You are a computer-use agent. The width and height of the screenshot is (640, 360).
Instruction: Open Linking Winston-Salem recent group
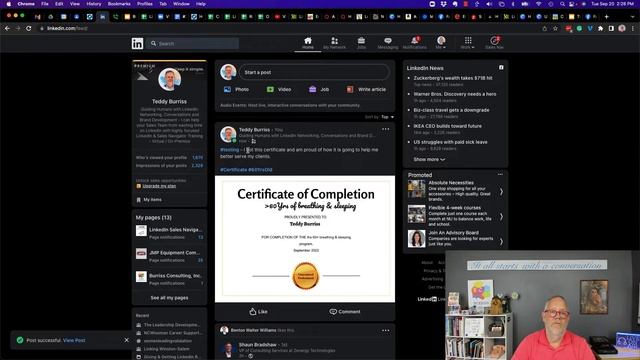[167, 349]
